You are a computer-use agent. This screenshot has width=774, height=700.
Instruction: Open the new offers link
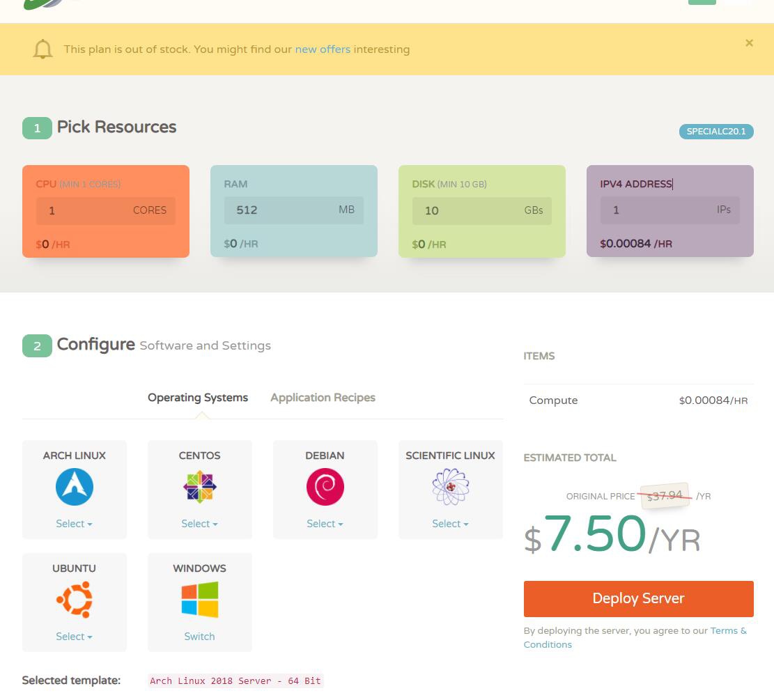(x=323, y=49)
